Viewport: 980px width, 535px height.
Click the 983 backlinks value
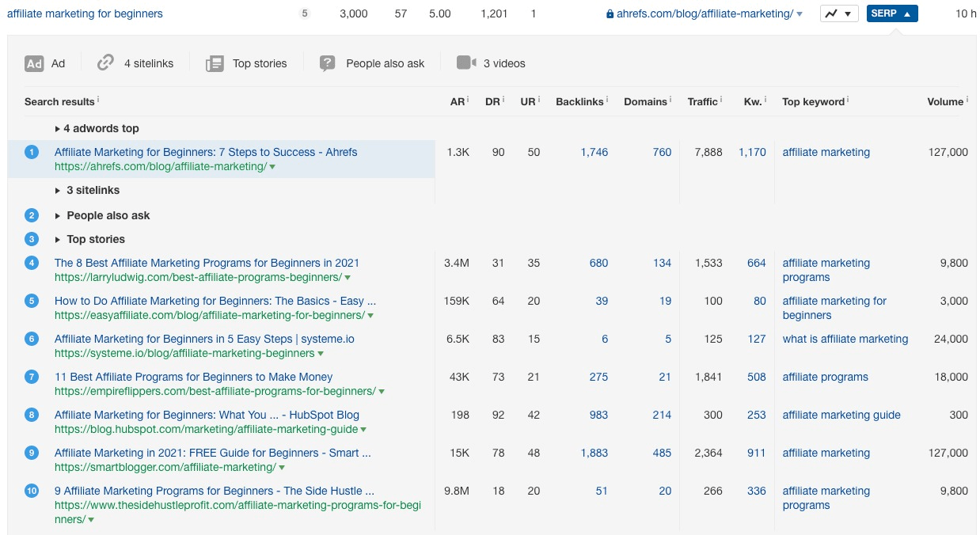pyautogui.click(x=598, y=415)
